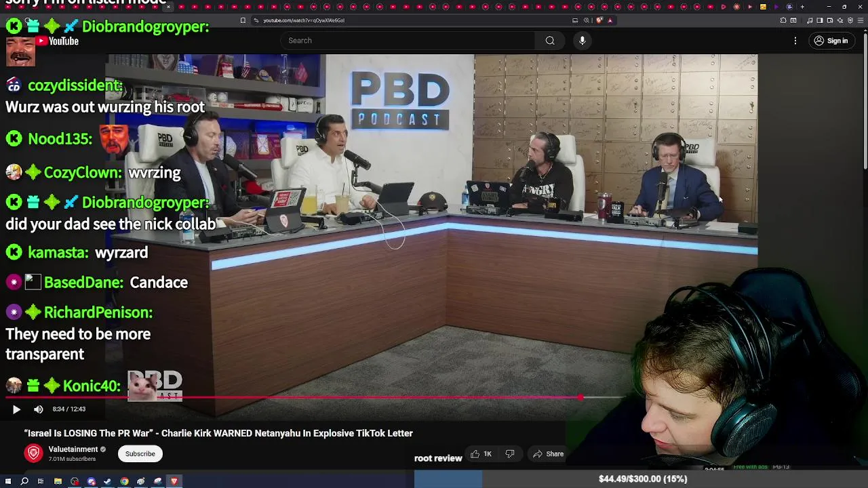The width and height of the screenshot is (868, 488).
Task: Open the Brave Wallet icon
Action: [x=830, y=20]
